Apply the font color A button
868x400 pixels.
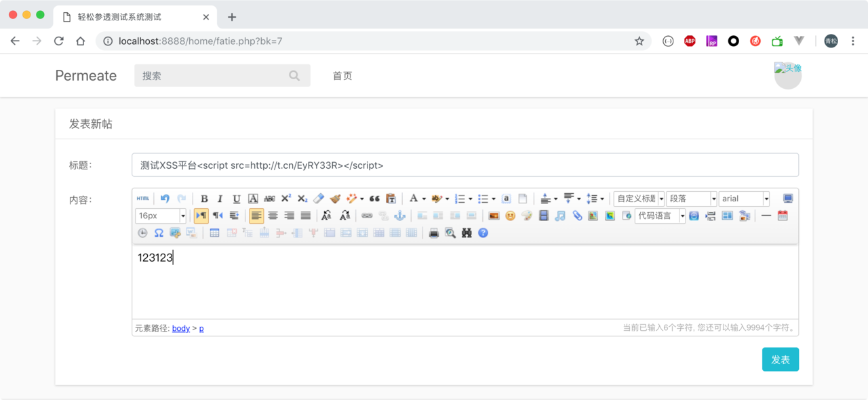(x=413, y=199)
